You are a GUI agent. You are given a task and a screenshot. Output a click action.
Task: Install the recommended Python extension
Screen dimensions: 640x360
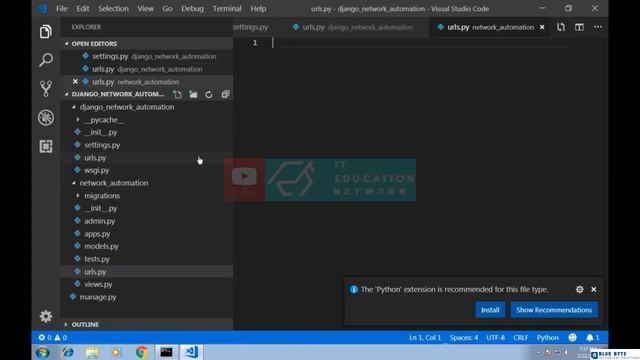[490, 310]
